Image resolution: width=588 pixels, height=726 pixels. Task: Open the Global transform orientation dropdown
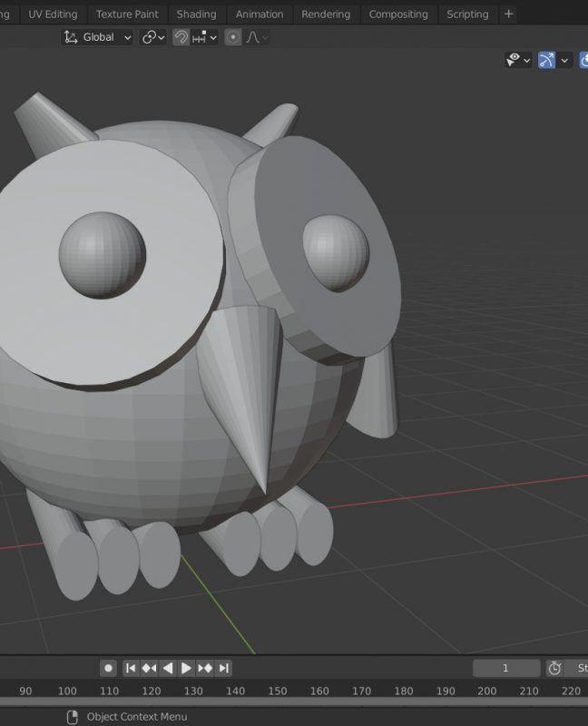98,37
